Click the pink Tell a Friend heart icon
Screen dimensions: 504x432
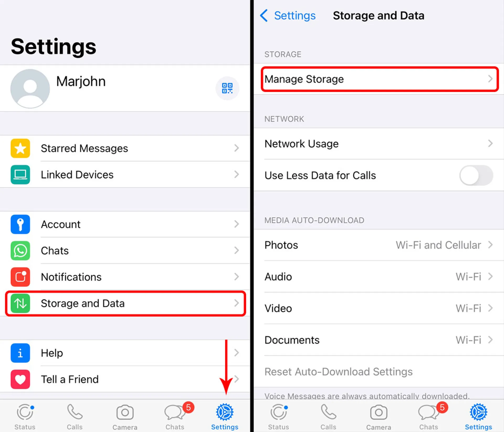coord(20,379)
